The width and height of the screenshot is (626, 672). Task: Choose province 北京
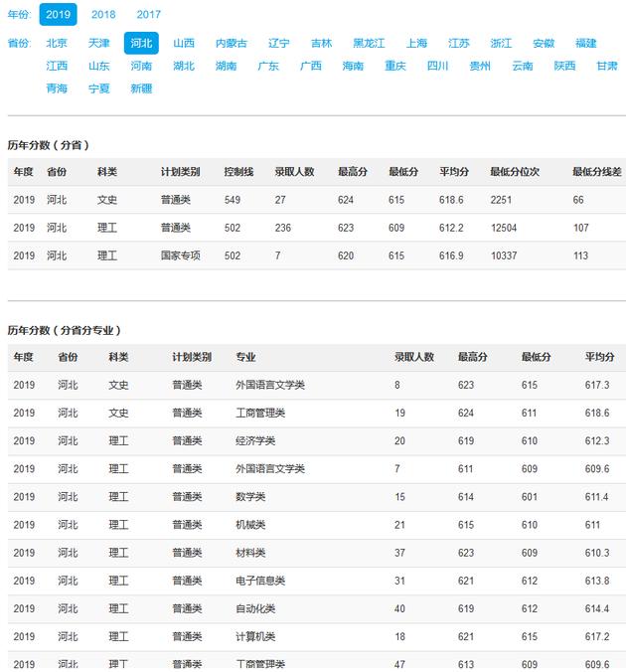tap(57, 44)
